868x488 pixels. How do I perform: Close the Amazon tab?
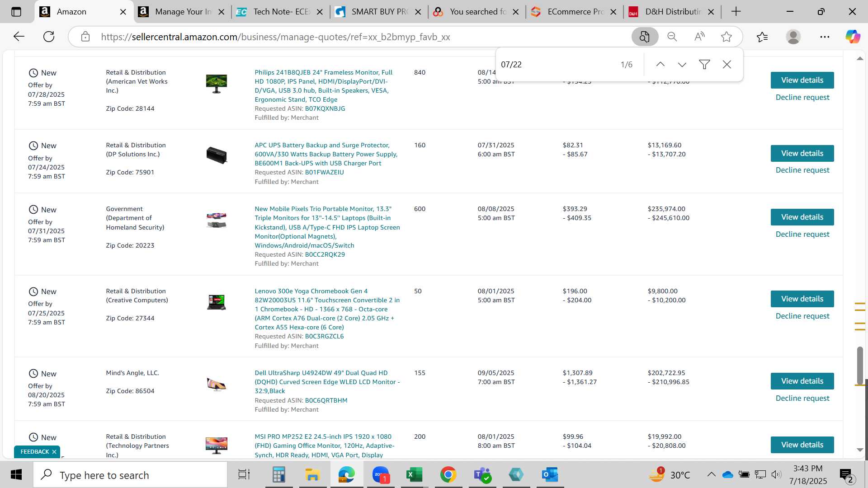tap(123, 12)
